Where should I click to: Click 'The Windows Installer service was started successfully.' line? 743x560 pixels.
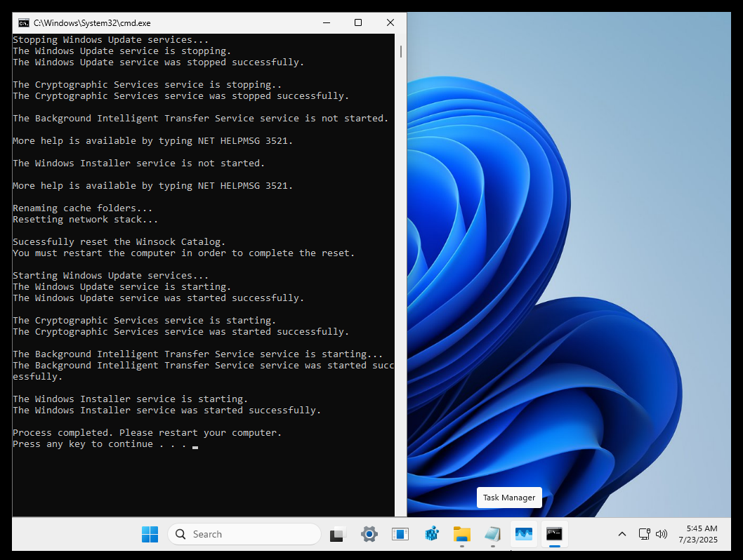click(167, 411)
